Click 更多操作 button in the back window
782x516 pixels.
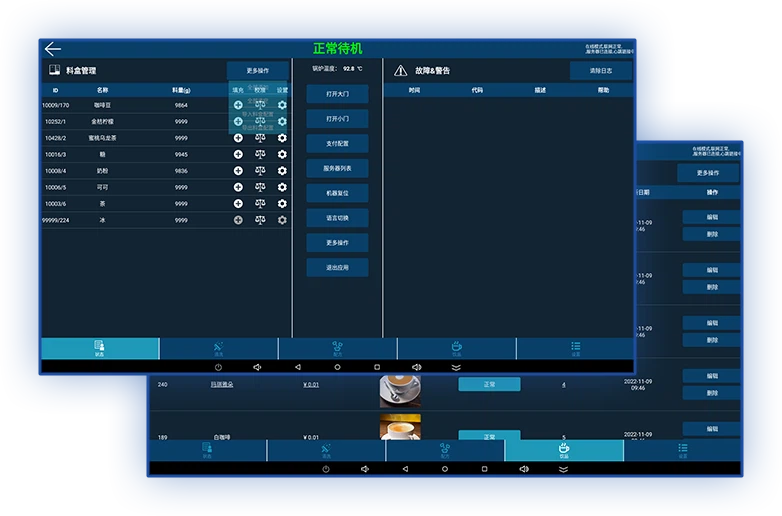click(x=708, y=173)
